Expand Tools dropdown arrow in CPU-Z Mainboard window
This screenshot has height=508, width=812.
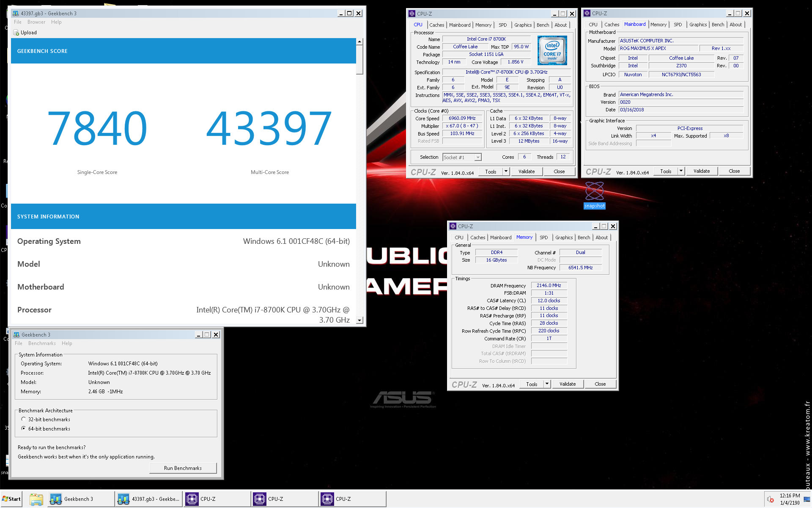[x=681, y=171]
